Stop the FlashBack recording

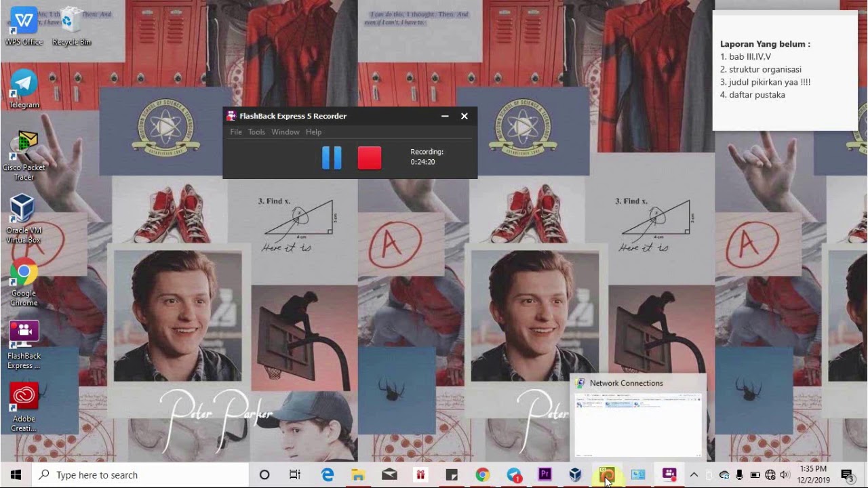(x=370, y=158)
